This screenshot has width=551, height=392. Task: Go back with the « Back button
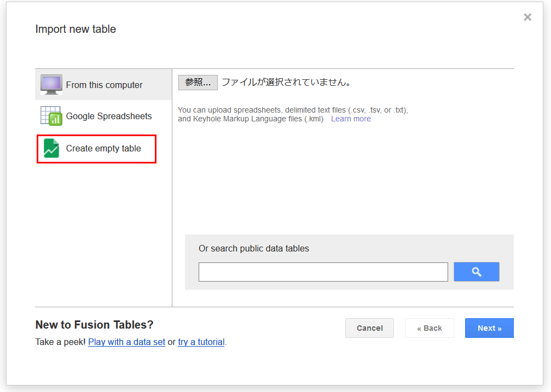430,328
